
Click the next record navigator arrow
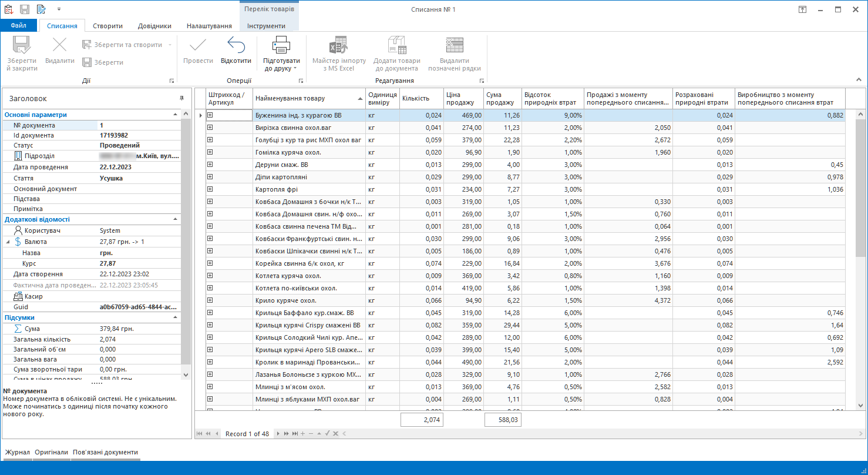(279, 434)
